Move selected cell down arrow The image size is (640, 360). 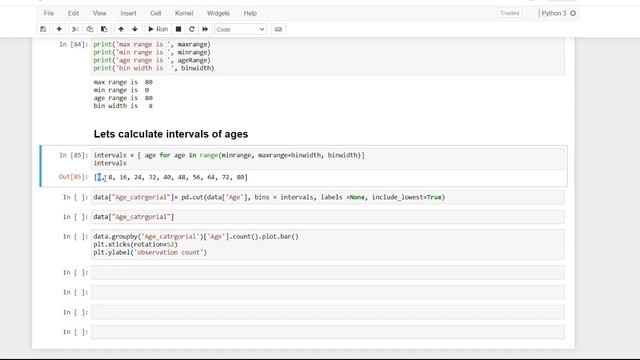tap(135, 29)
